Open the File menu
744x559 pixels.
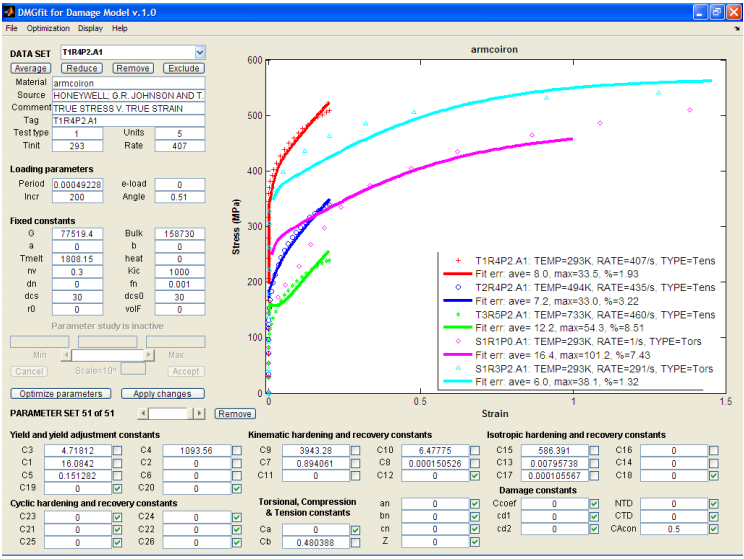(x=11, y=29)
